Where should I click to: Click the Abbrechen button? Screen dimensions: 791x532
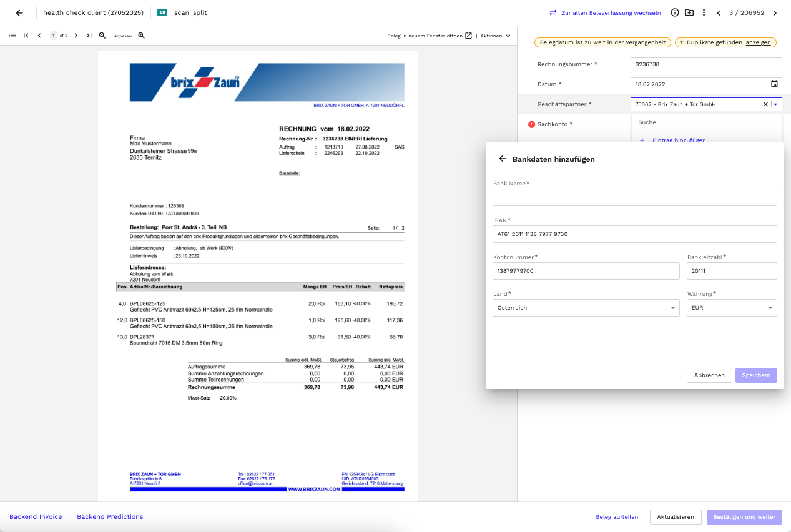click(709, 375)
